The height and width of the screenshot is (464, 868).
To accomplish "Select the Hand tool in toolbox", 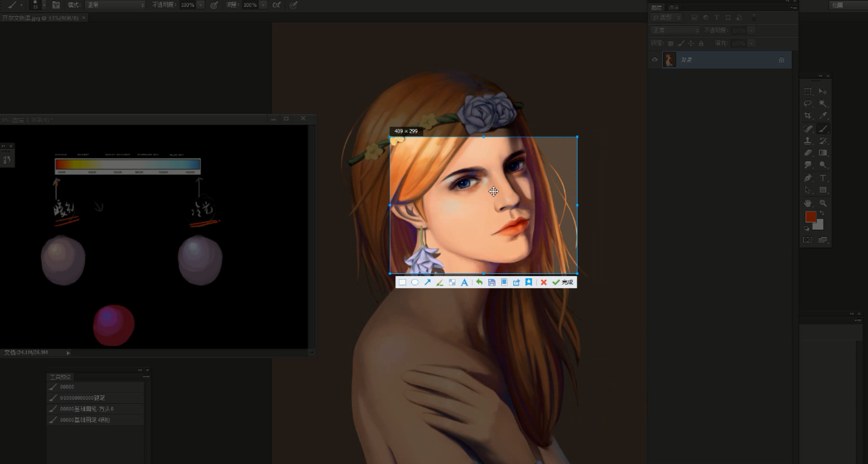I will (808, 203).
